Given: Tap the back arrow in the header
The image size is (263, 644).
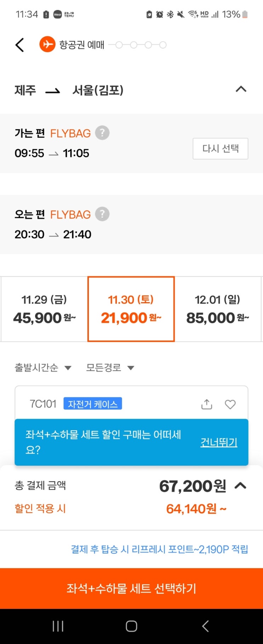Looking at the screenshot, I should tap(20, 45).
